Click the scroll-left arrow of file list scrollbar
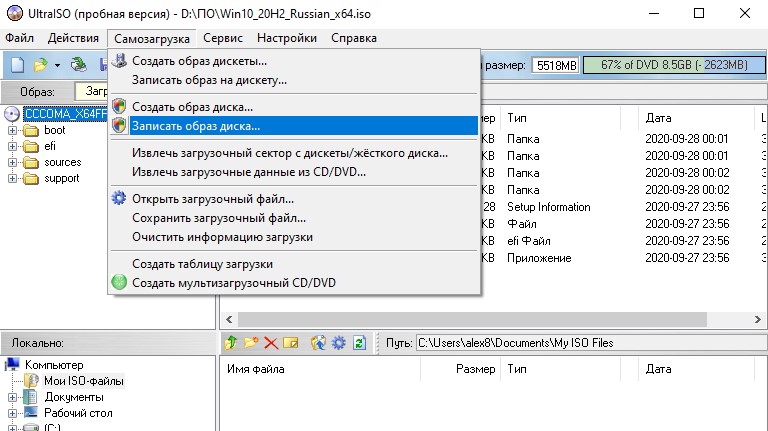This screenshot has width=768, height=431. [229, 319]
